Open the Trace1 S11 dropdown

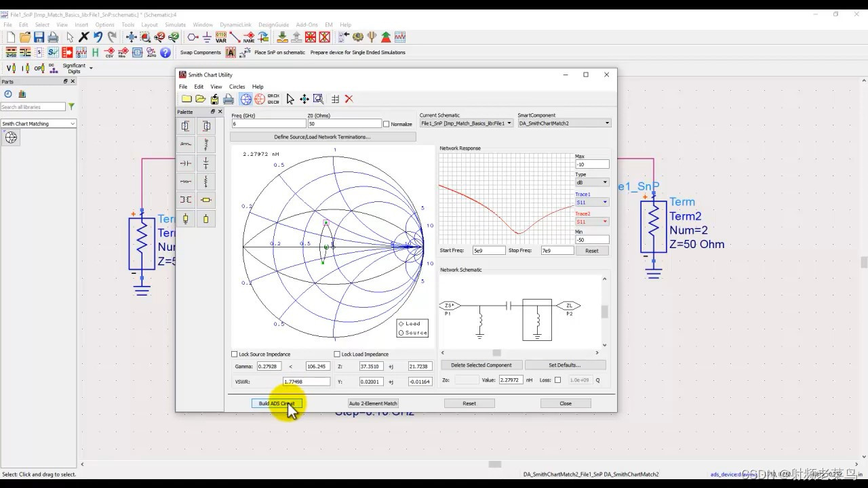592,202
